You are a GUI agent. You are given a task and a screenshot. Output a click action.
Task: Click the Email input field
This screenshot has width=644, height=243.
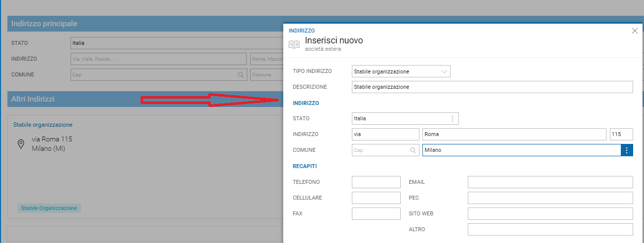pos(550,182)
